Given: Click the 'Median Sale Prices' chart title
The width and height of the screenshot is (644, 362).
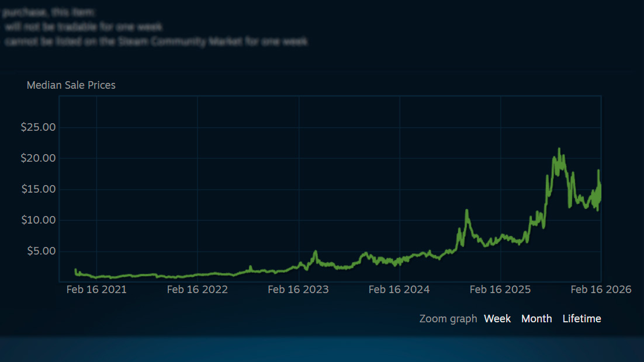Looking at the screenshot, I should (x=71, y=85).
